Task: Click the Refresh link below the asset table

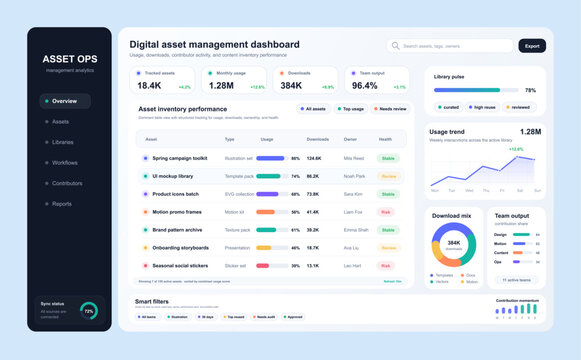Action: 393,281
